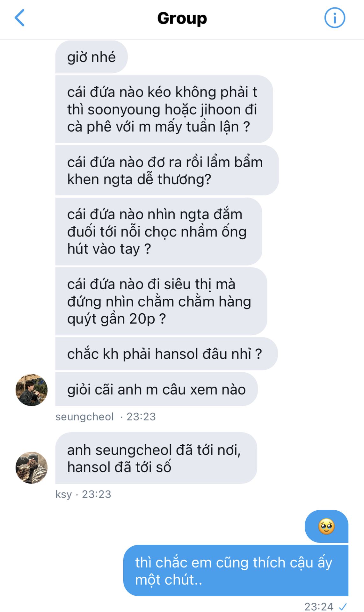Tap the 23:23 timestamp under seungcheol
Viewport: 364px width, 612px height.
click(x=141, y=417)
